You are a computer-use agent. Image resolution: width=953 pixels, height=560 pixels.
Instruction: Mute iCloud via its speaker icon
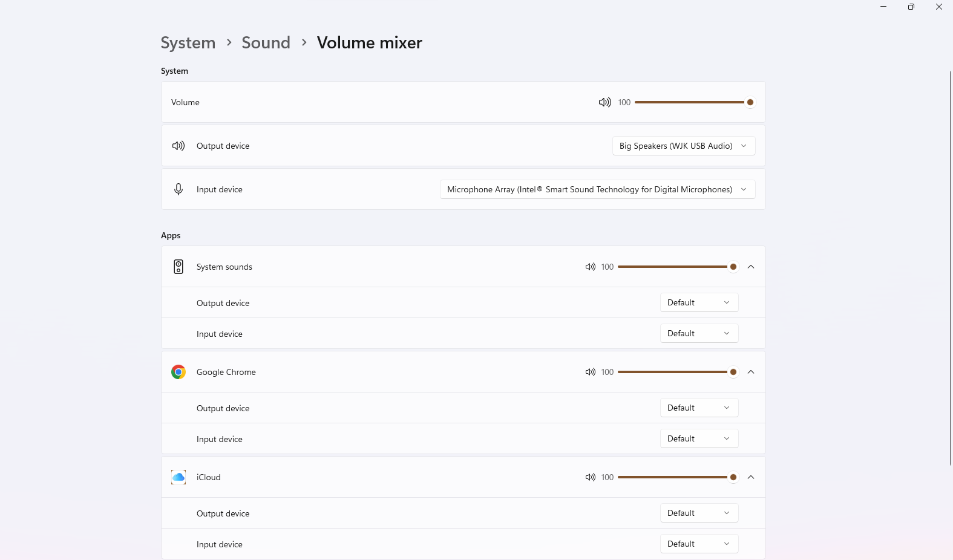click(590, 477)
